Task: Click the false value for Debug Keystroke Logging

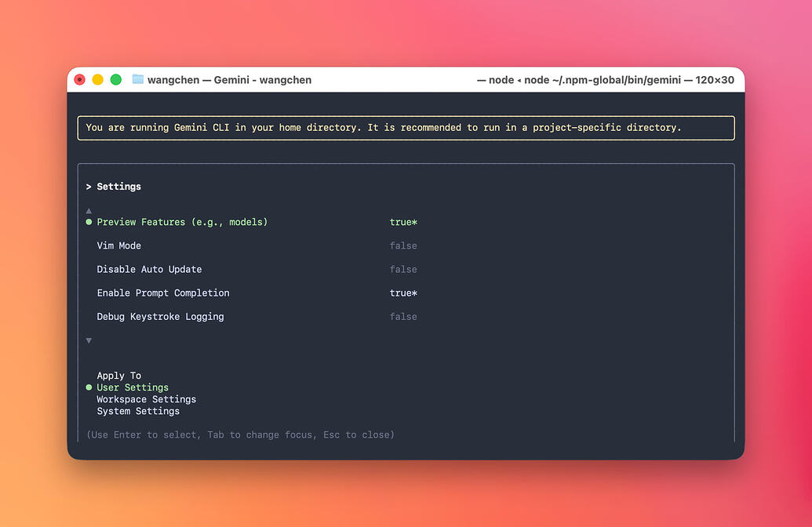Action: coord(403,317)
